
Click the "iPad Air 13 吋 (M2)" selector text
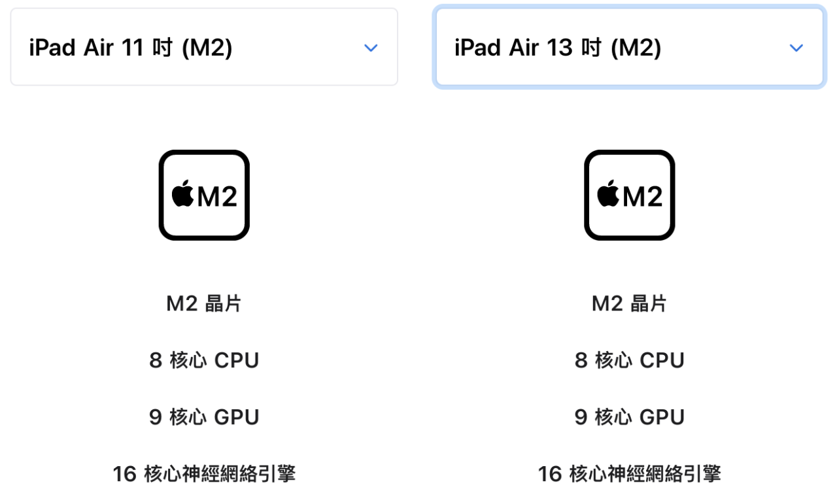pyautogui.click(x=558, y=48)
